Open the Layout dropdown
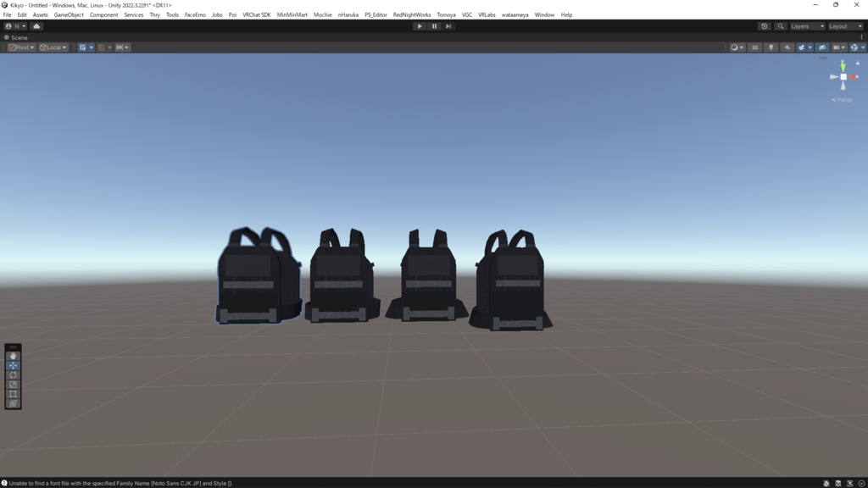The height and width of the screenshot is (488, 868). [x=845, y=26]
